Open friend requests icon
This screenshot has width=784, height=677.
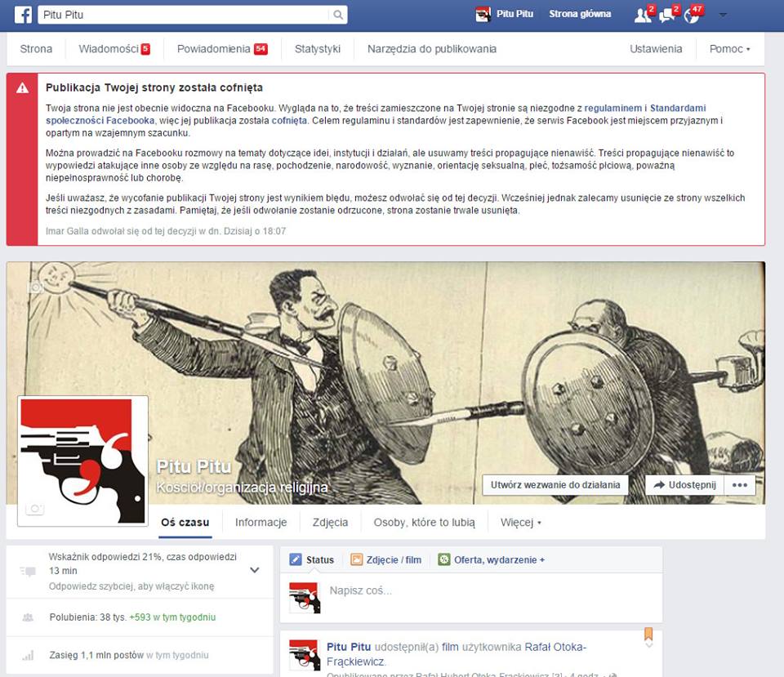[x=643, y=15]
